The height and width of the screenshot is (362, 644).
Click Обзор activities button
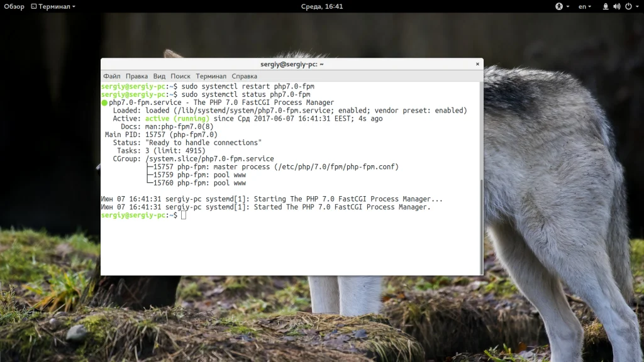pos(14,6)
